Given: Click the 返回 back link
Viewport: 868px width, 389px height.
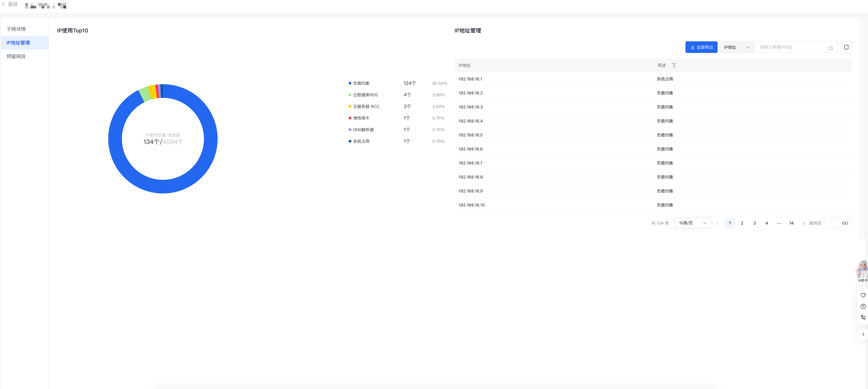Looking at the screenshot, I should pos(10,4).
